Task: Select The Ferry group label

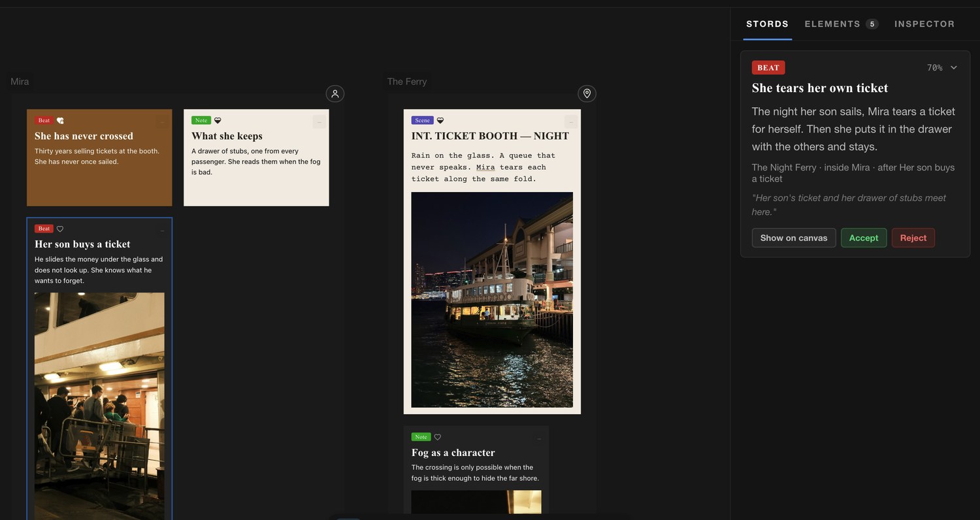Action: coord(407,82)
